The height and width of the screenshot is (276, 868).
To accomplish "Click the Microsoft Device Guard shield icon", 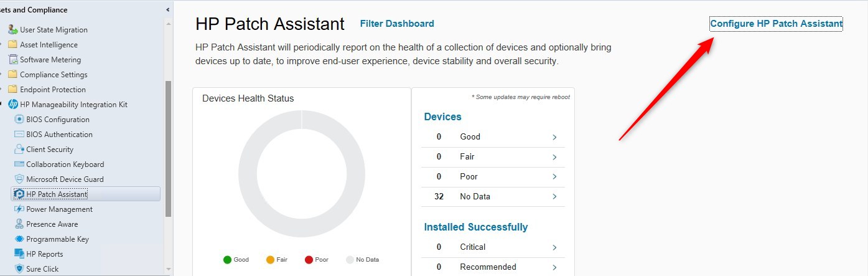I will [x=19, y=179].
